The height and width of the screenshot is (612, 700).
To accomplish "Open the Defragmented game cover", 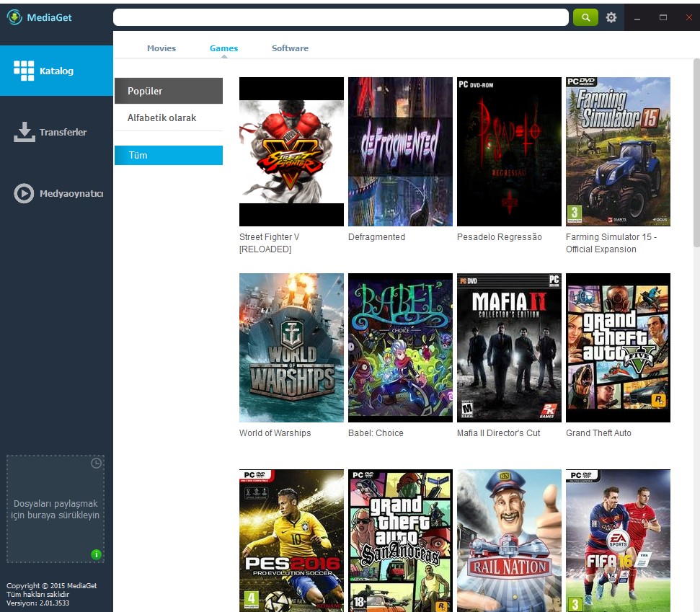I will point(400,152).
